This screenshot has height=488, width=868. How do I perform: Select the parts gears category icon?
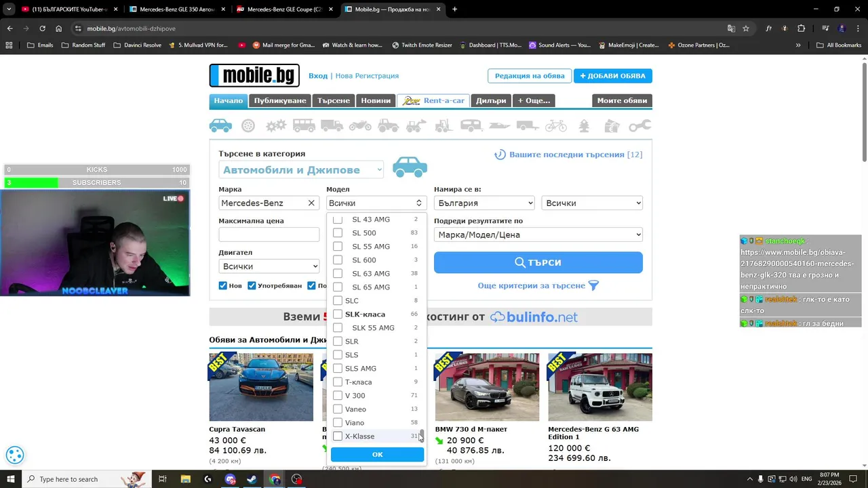276,125
